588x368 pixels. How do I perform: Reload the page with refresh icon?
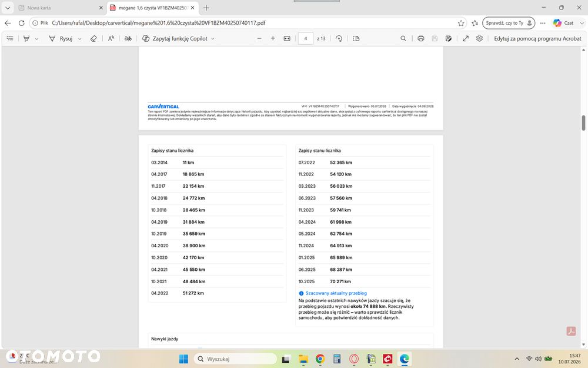[21, 23]
